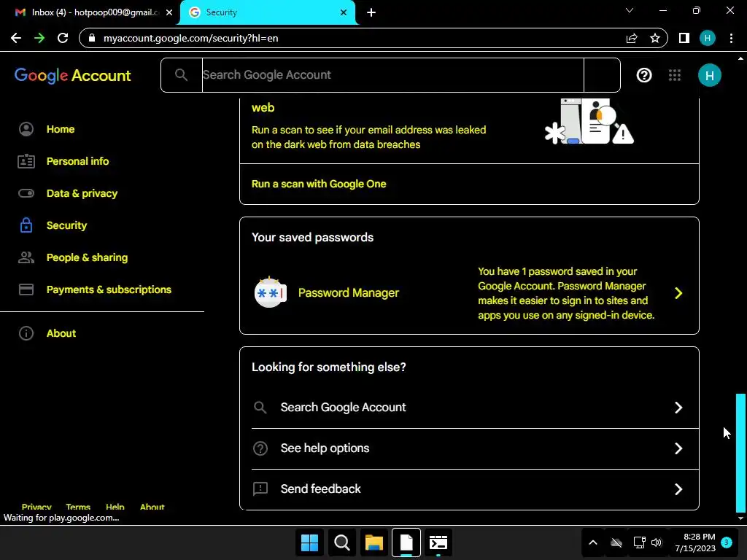Open About in sidebar
The image size is (747, 560).
coord(61,333)
